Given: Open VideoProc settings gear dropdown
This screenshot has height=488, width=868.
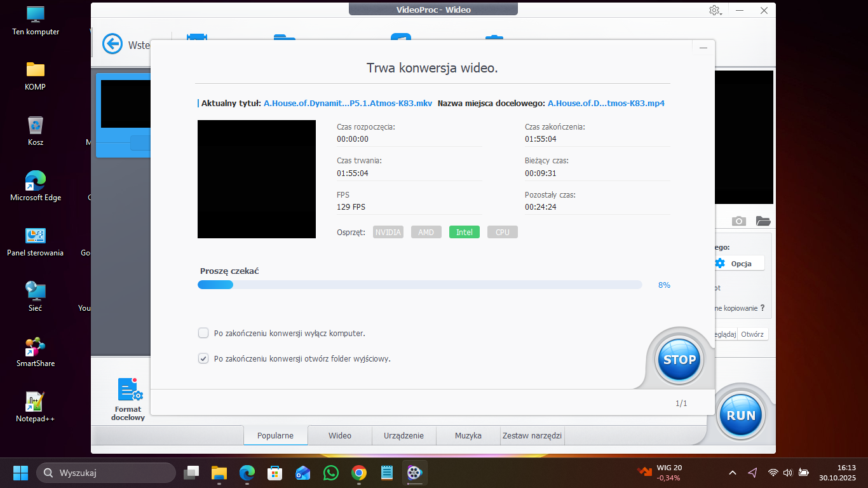Looking at the screenshot, I should tap(715, 11).
